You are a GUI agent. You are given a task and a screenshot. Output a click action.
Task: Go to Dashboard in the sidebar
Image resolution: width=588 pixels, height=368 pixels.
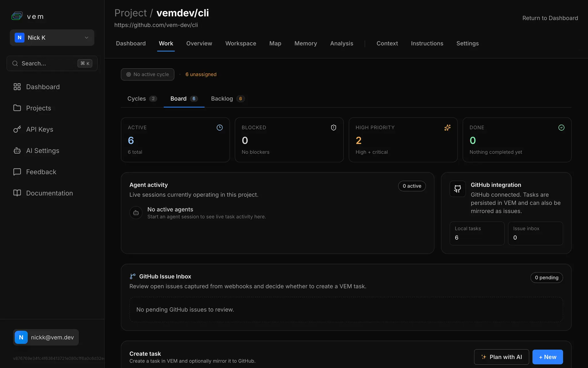(x=43, y=87)
